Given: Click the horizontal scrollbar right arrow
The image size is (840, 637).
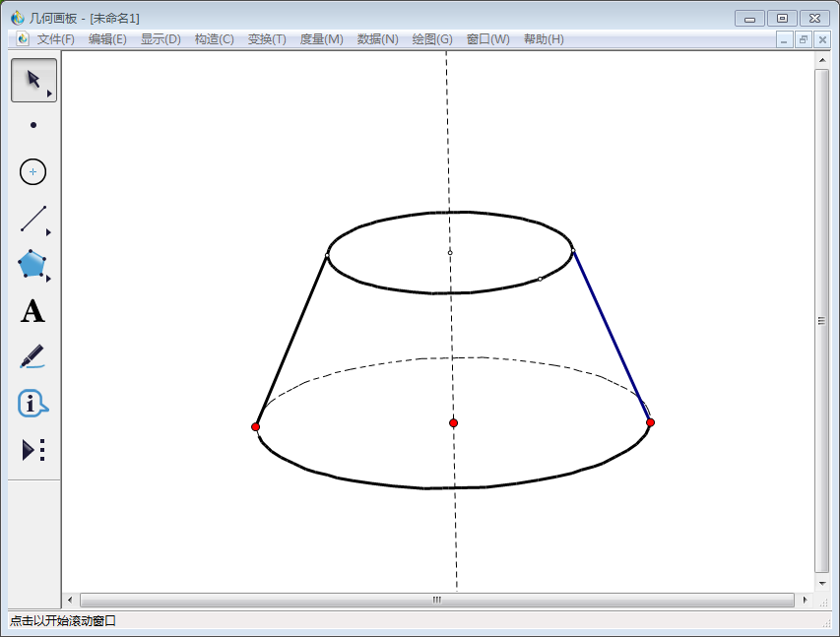Looking at the screenshot, I should [x=805, y=600].
